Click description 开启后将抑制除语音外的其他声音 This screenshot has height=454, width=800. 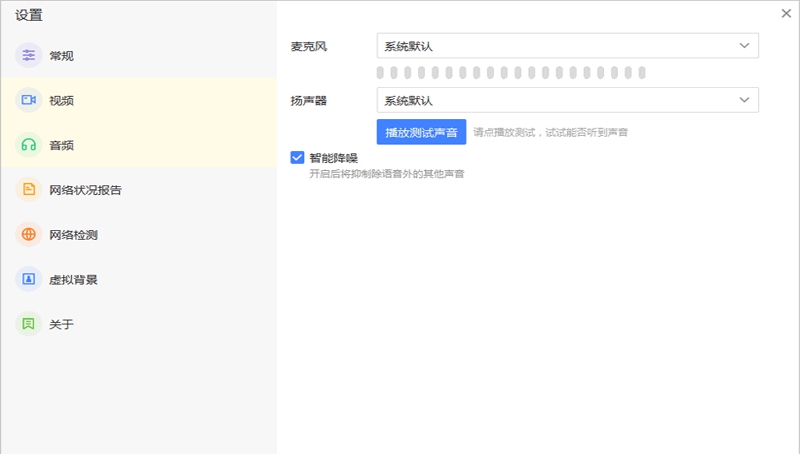[x=387, y=174]
